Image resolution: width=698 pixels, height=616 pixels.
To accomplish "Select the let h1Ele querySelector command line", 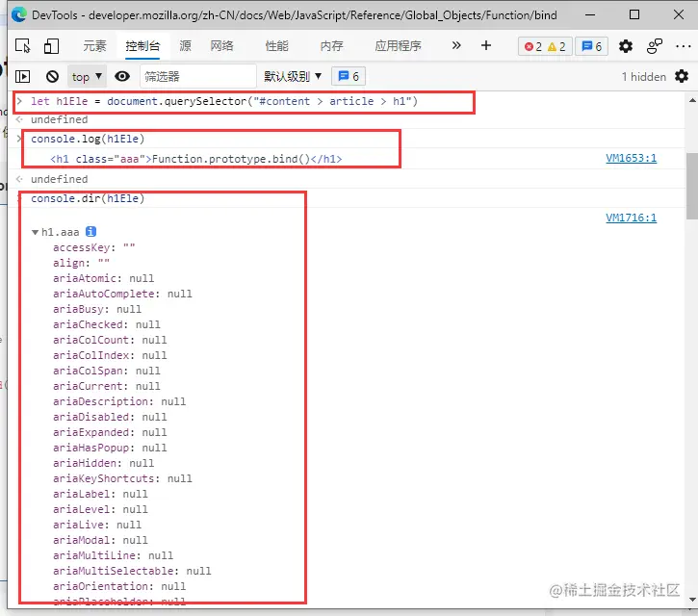I will pos(224,101).
